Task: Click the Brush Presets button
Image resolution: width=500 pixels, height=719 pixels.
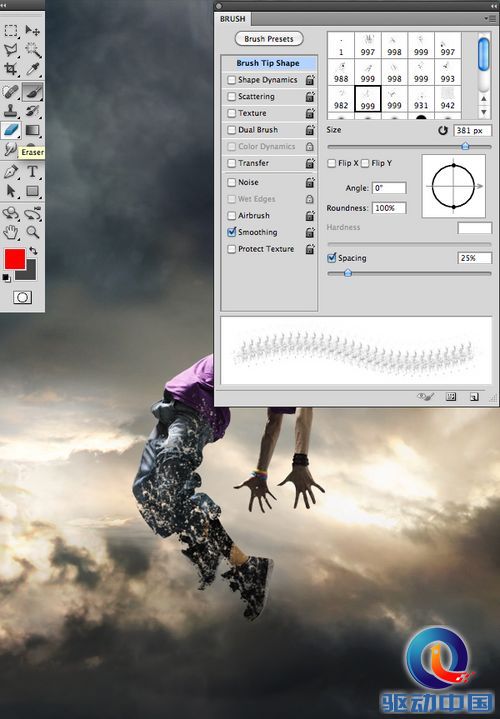Action: pos(269,39)
